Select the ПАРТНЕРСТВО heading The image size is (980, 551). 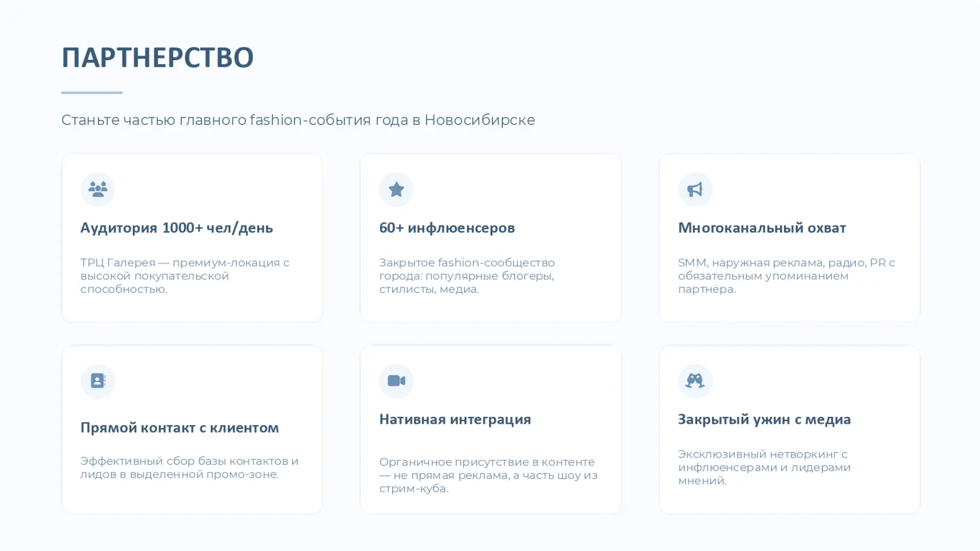point(157,57)
